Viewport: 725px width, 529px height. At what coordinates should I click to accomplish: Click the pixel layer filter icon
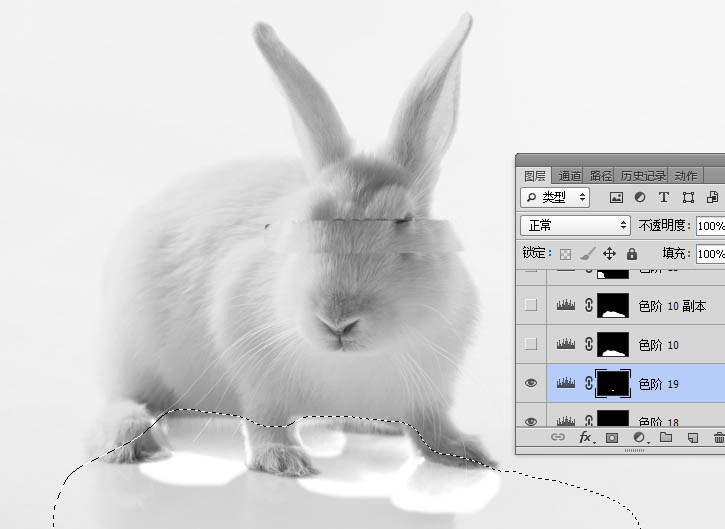tap(616, 197)
